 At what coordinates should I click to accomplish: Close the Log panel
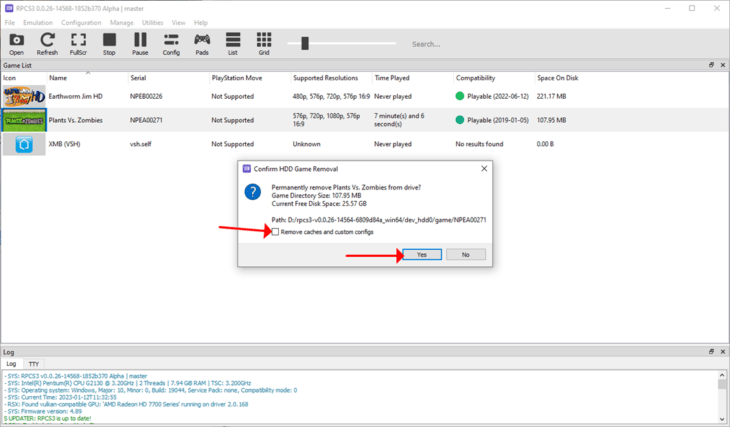[x=723, y=352]
